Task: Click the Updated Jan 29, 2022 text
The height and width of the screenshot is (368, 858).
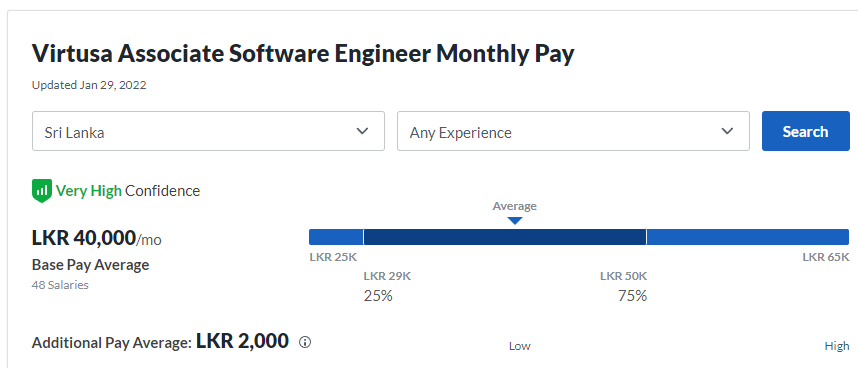Action: click(x=89, y=85)
